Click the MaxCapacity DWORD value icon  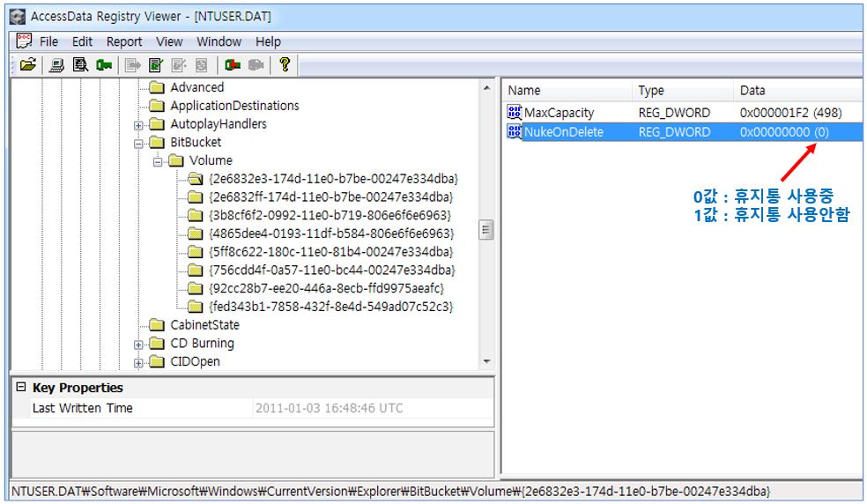coord(515,112)
